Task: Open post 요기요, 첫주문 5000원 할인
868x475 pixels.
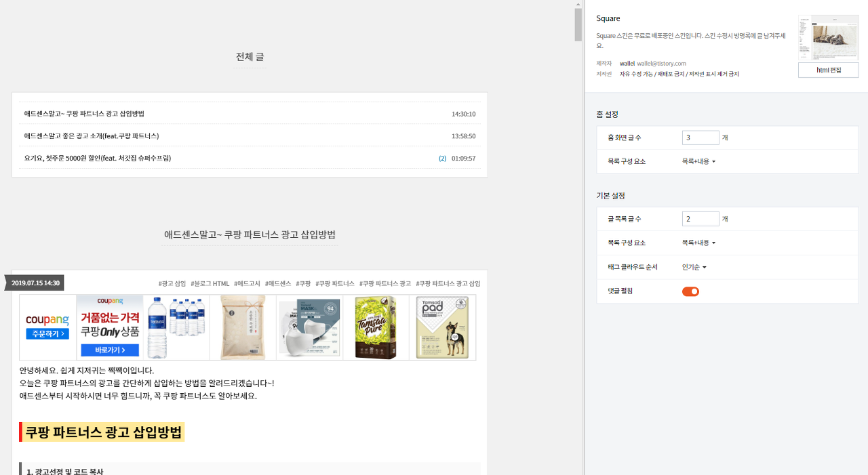Action: point(98,159)
